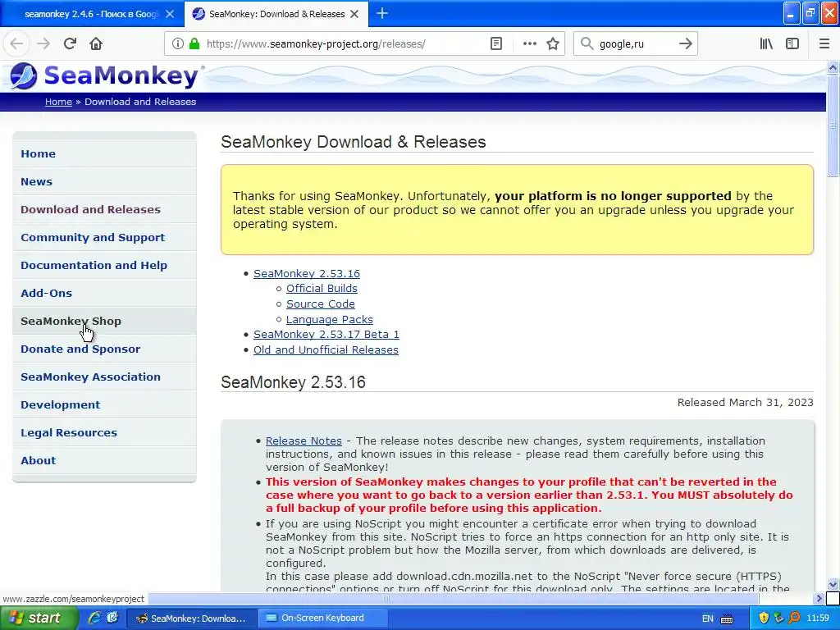840x630 pixels.
Task: Click the vertical scrollbar up arrow
Action: tap(833, 67)
